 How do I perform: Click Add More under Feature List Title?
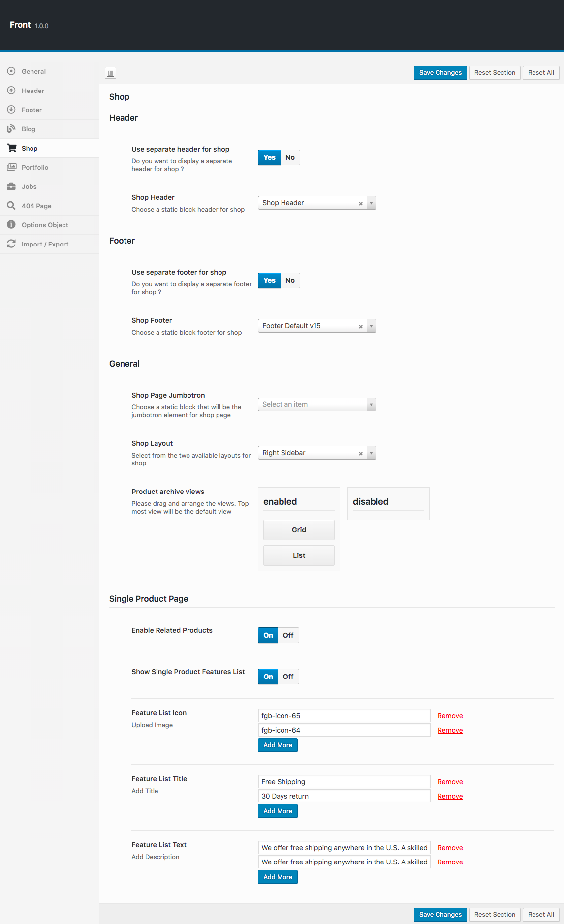click(278, 811)
